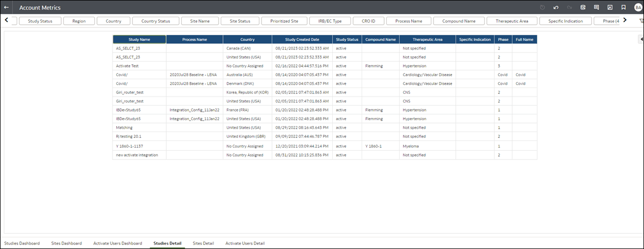The height and width of the screenshot is (249, 644).
Task: Click the Study Name column header
Action: [139, 39]
